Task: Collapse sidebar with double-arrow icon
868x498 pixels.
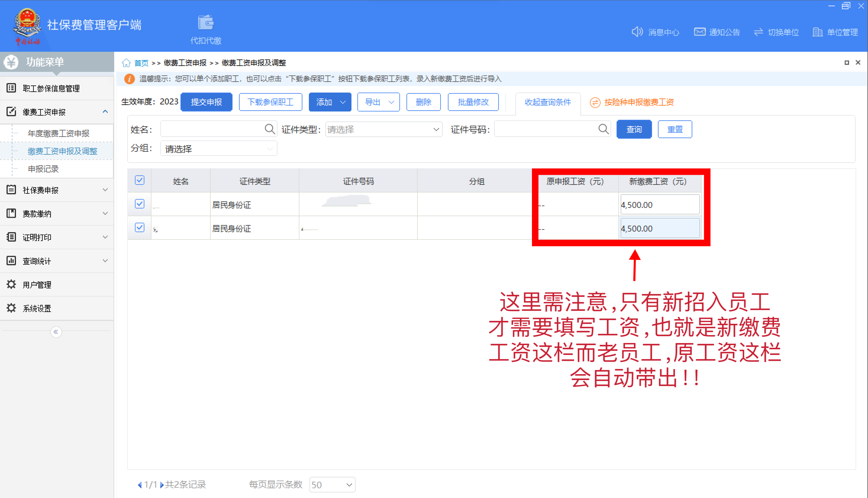Action: point(56,332)
